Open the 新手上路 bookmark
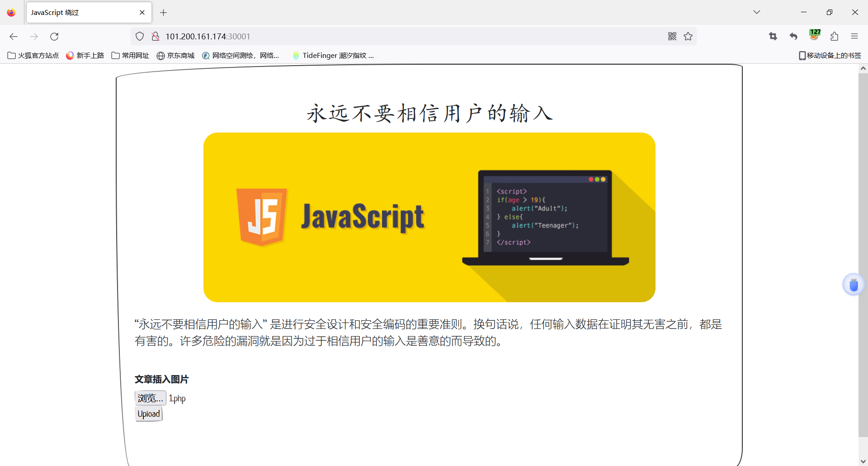868x466 pixels. pos(85,56)
